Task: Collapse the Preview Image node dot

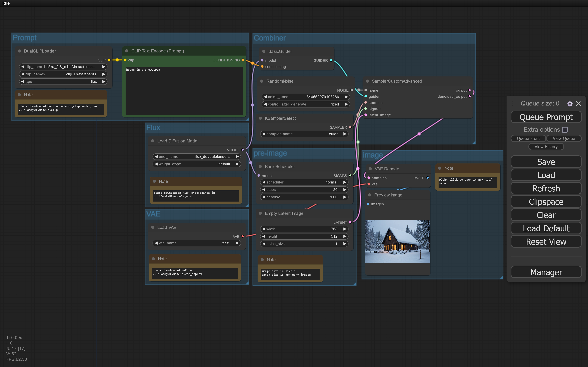Action: 369,195
